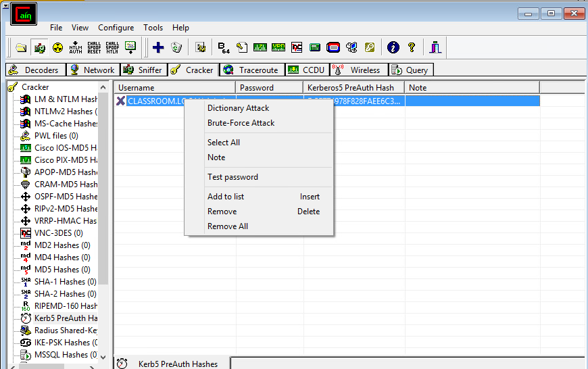Choose Brute-Force Attack from context menu
588x369 pixels.
[x=259, y=123]
